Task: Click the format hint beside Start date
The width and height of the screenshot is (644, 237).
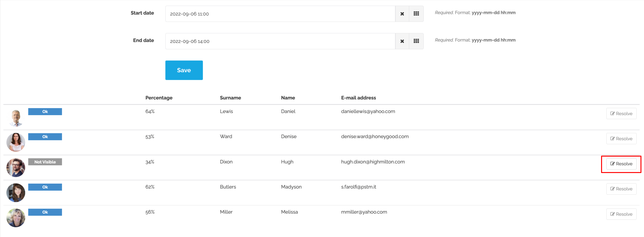Action: [475, 13]
